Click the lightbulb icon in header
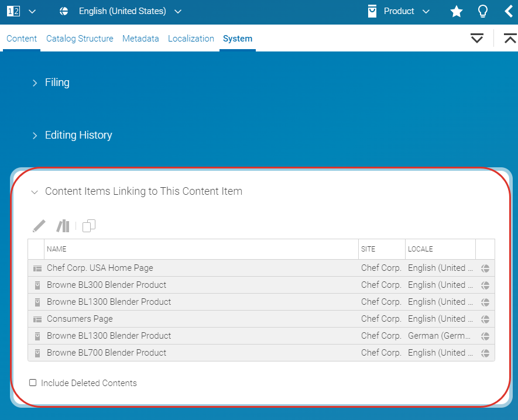 click(483, 12)
